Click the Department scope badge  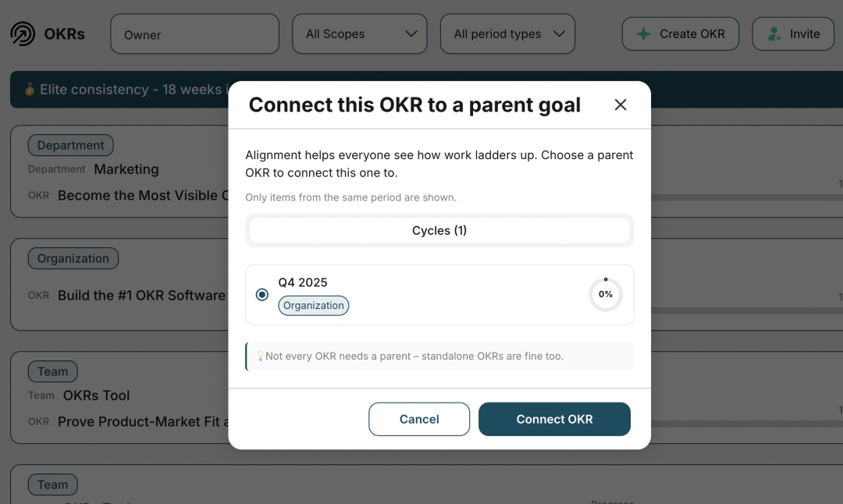[x=70, y=145]
